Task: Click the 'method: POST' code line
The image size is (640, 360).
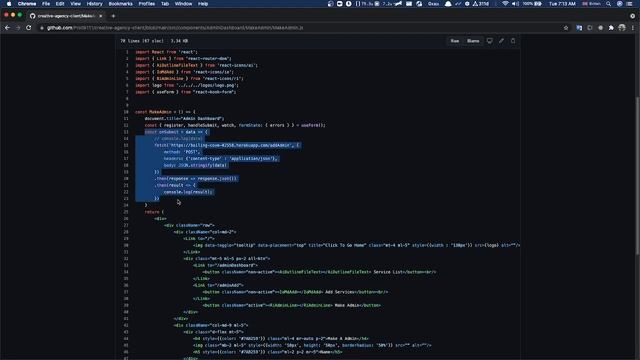Action: (x=182, y=152)
